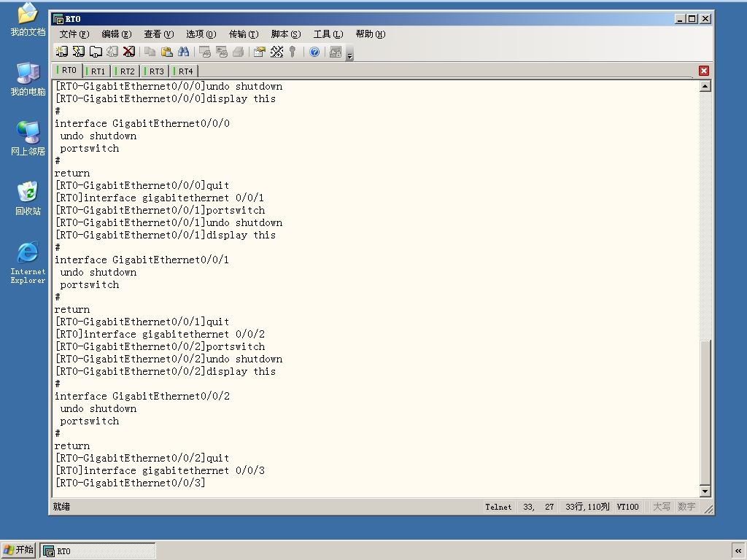Screen dimensions: 747x560
Task: Open the 查看(V) menu
Action: (x=158, y=34)
